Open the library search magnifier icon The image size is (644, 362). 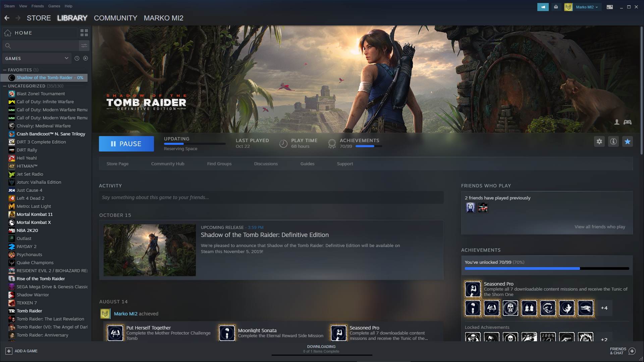click(8, 46)
